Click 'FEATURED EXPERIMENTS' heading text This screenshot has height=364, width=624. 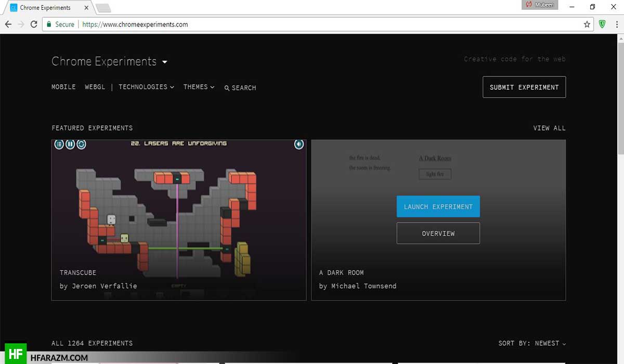coord(92,128)
